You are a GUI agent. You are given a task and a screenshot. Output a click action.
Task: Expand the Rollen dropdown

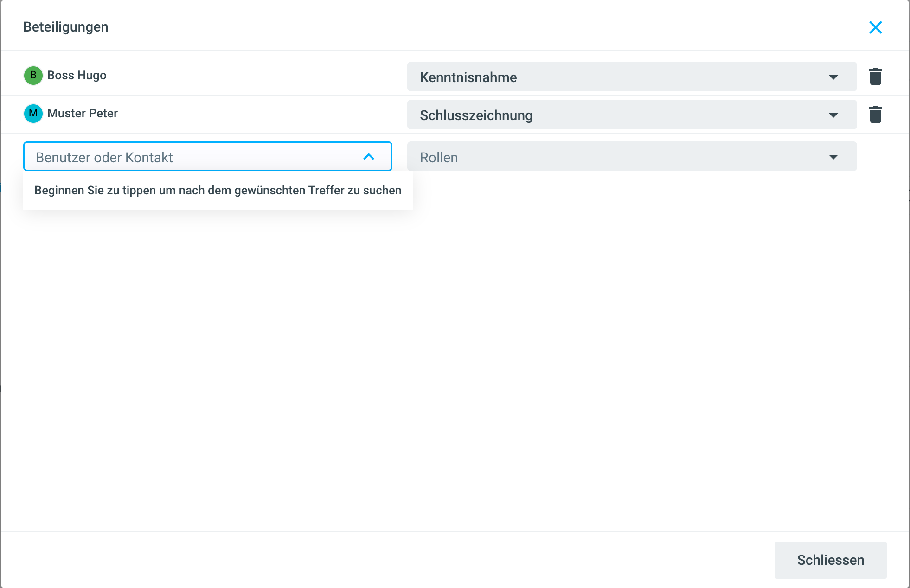[x=631, y=157]
